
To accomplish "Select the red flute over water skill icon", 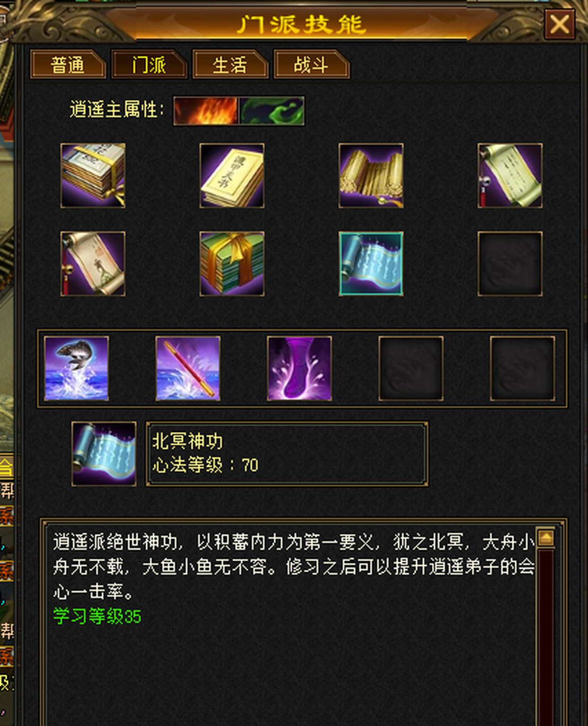I will [x=188, y=368].
